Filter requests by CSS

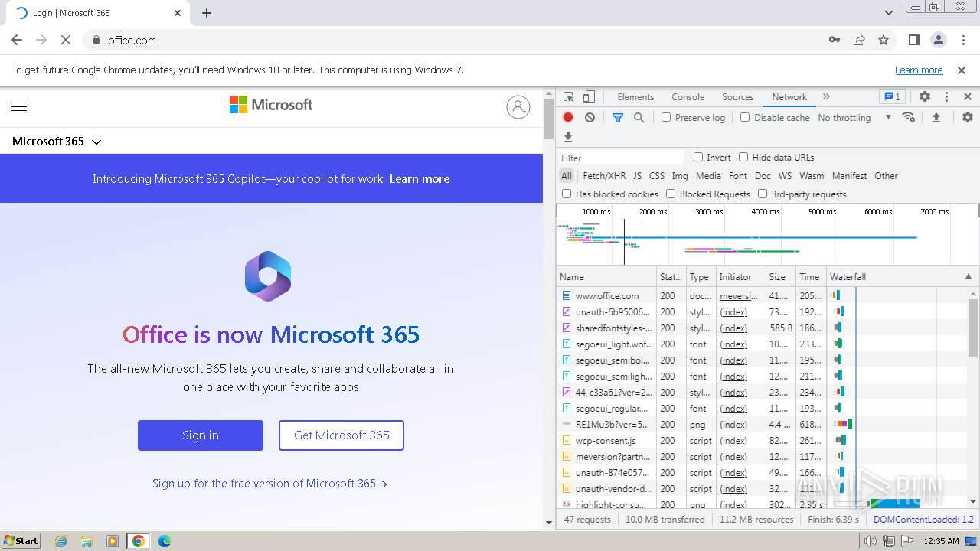pyautogui.click(x=657, y=176)
